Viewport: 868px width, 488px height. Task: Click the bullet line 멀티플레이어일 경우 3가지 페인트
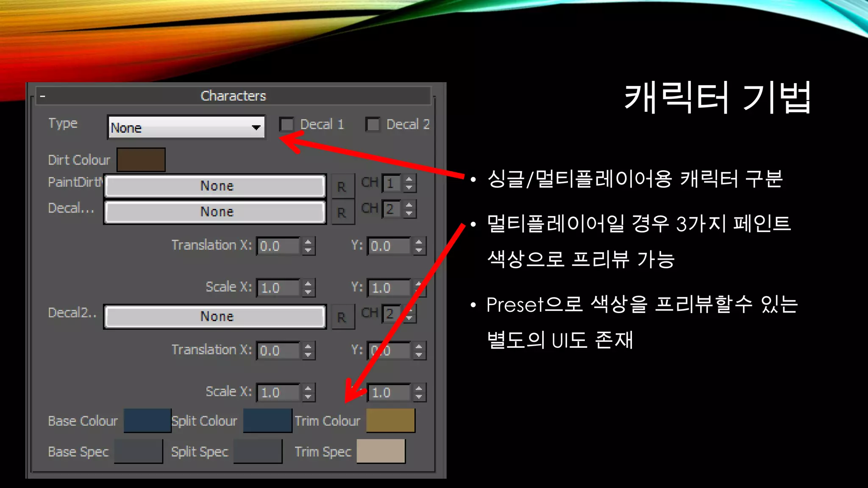(639, 223)
